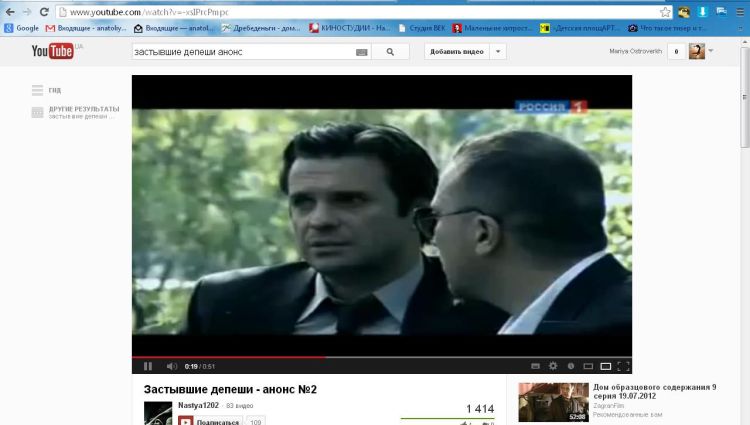Image resolution: width=750 pixels, height=425 pixels.
Task: Open the 'Дом образцового содержания 9 серия' suggested video thumbnail
Action: [x=553, y=402]
